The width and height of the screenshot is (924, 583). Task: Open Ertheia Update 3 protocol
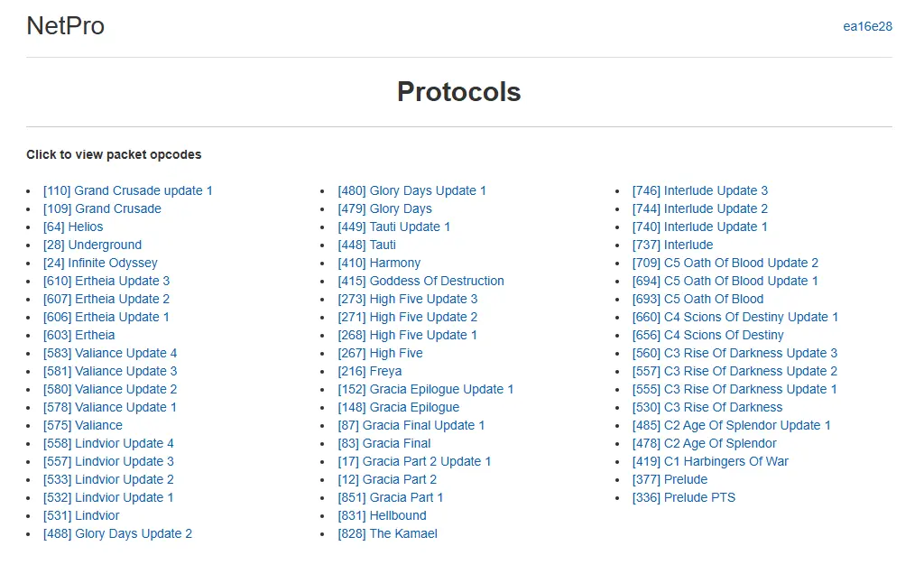pyautogui.click(x=106, y=281)
